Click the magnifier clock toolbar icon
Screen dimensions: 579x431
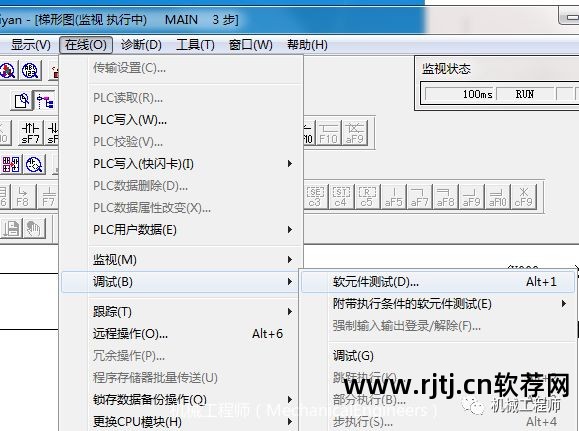click(x=34, y=164)
